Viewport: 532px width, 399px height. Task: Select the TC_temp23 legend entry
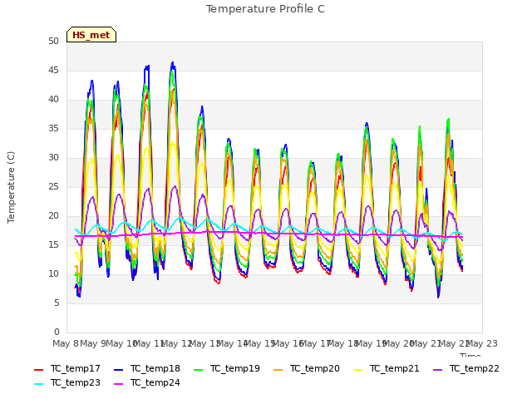tap(67, 383)
